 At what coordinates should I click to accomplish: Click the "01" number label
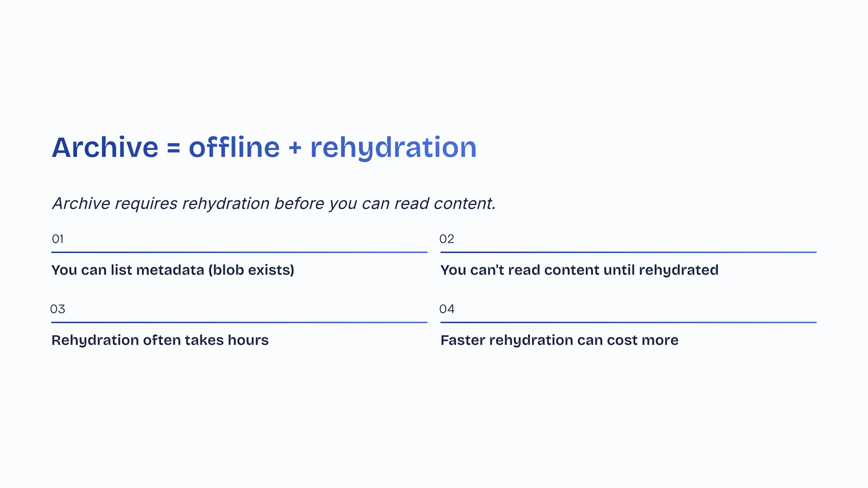click(58, 239)
